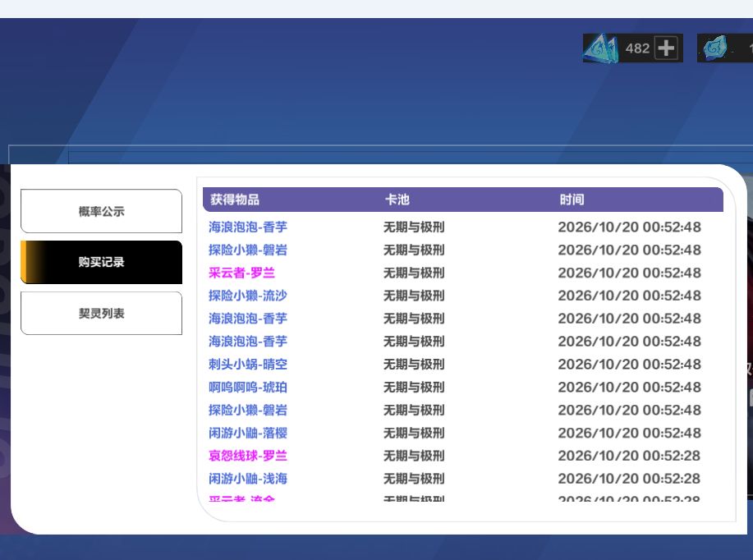The height and width of the screenshot is (560, 753).
Task: Click the timestamp in the 哀怨线球-罗兰 row
Action: pyautogui.click(x=629, y=455)
